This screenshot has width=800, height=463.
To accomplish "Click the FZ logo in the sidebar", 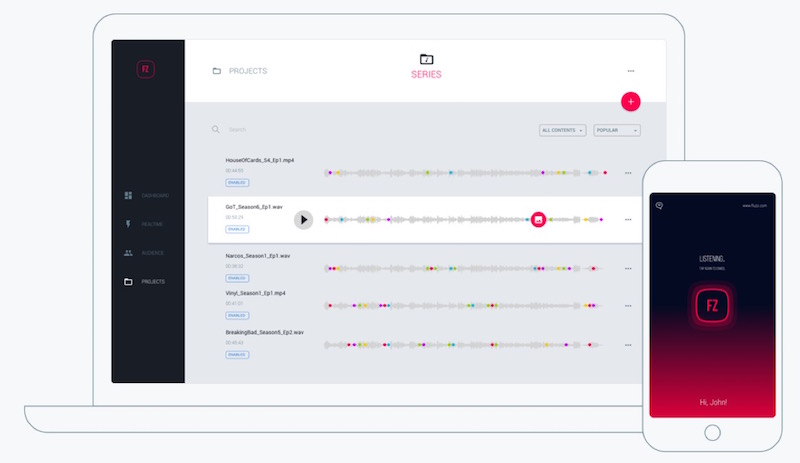I will click(145, 69).
